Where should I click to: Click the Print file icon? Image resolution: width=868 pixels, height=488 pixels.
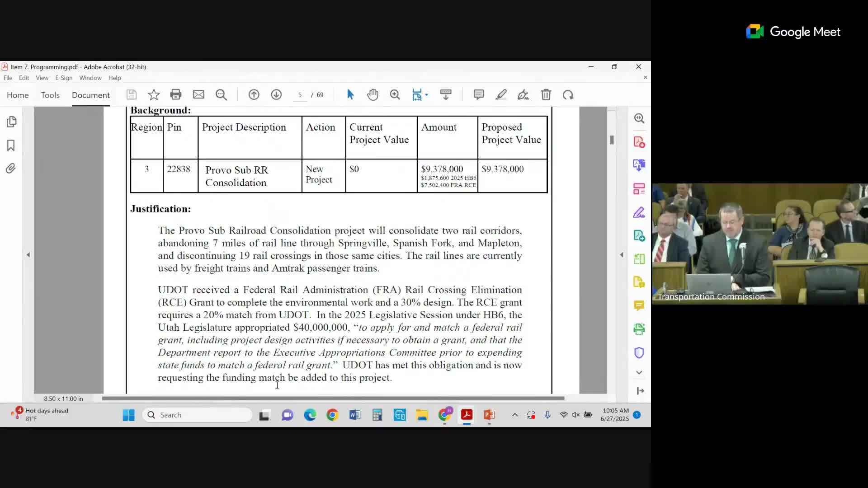click(x=176, y=94)
